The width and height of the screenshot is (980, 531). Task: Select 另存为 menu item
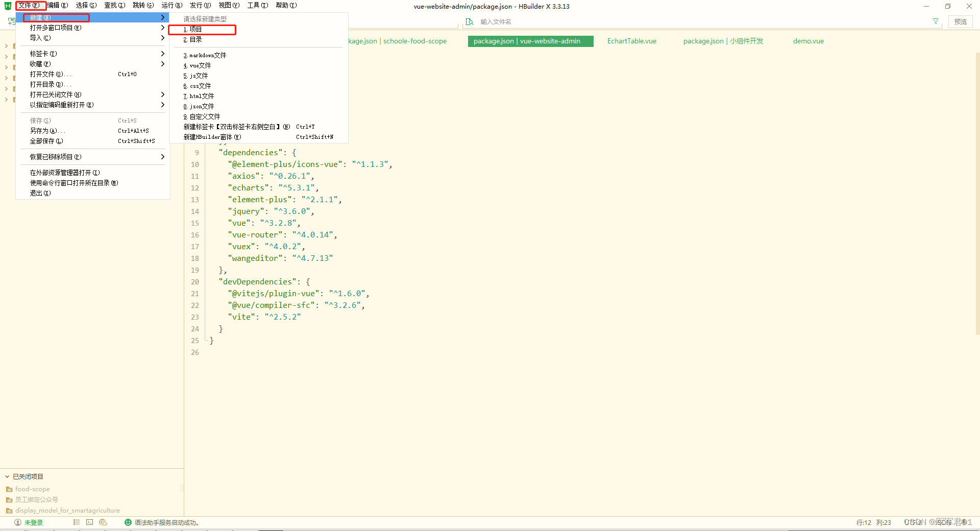coord(93,131)
